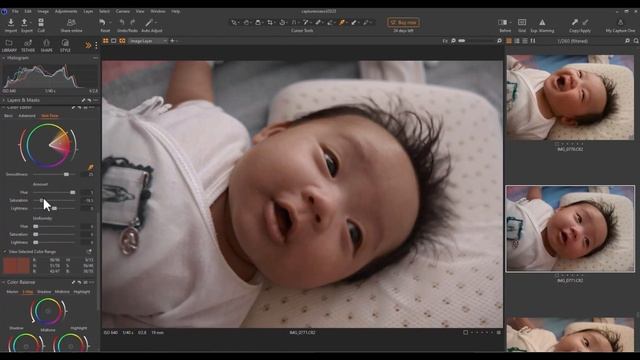Image resolution: width=640 pixels, height=360 pixels.
Task: Select laughing baby thumbnail in browser
Action: (570, 98)
